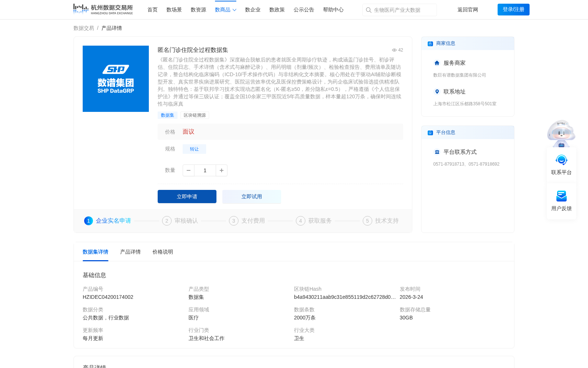Click 返回官网 link
This screenshot has height=368, width=588.
click(x=468, y=10)
